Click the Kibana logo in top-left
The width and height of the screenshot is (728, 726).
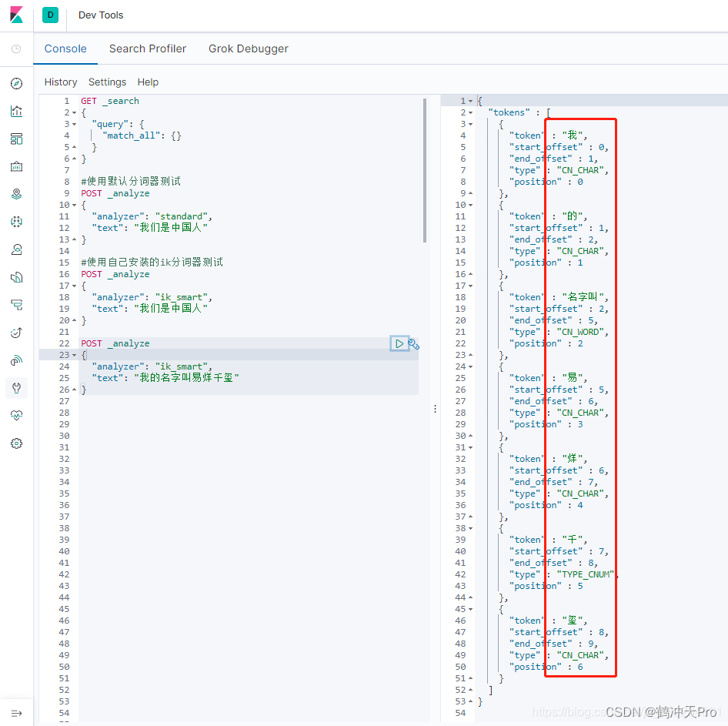16,15
